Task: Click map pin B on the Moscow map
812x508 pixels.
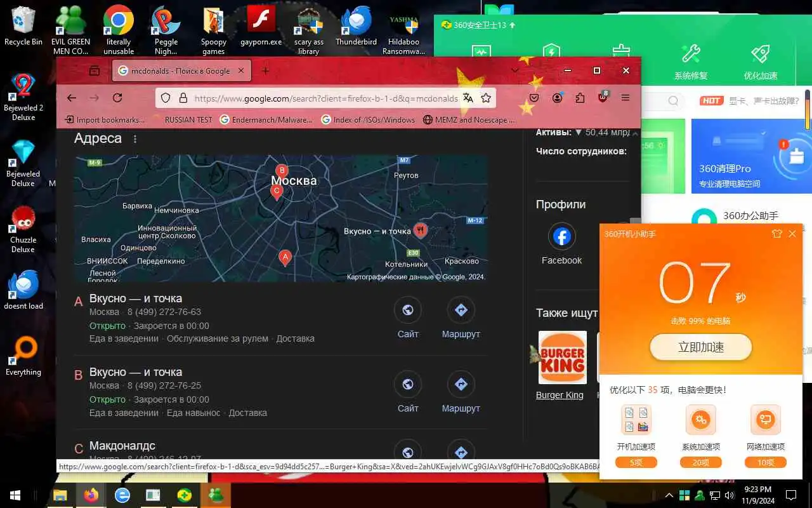Action: pyautogui.click(x=282, y=170)
